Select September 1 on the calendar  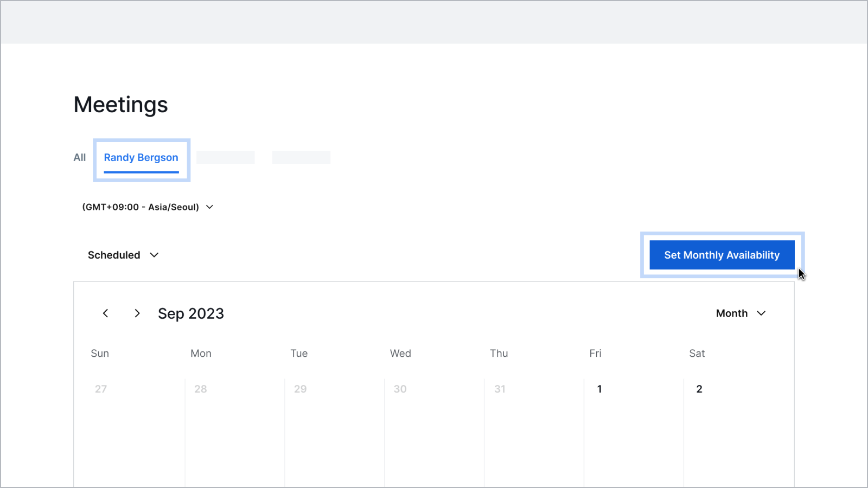tap(599, 389)
